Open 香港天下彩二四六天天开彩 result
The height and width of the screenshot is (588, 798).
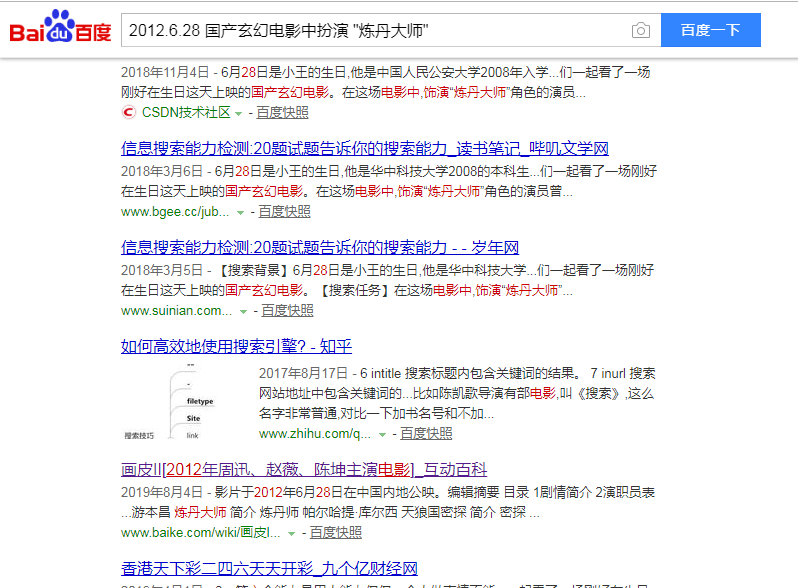click(270, 568)
